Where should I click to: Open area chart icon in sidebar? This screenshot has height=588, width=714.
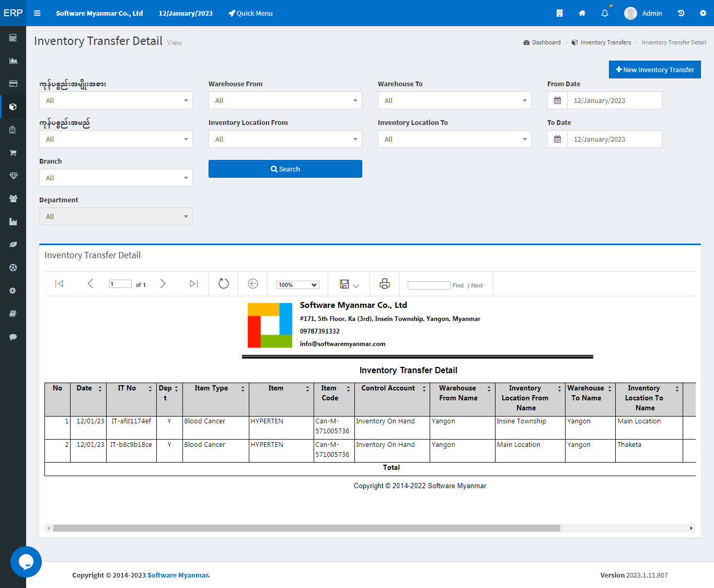13,61
